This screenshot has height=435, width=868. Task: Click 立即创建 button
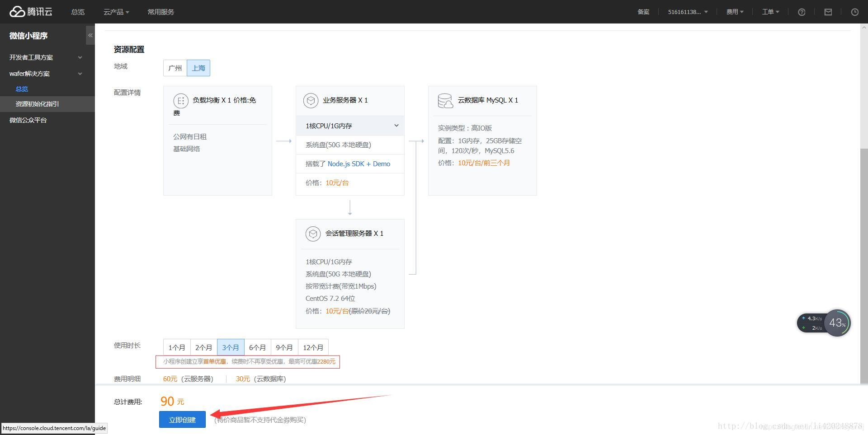pos(182,420)
